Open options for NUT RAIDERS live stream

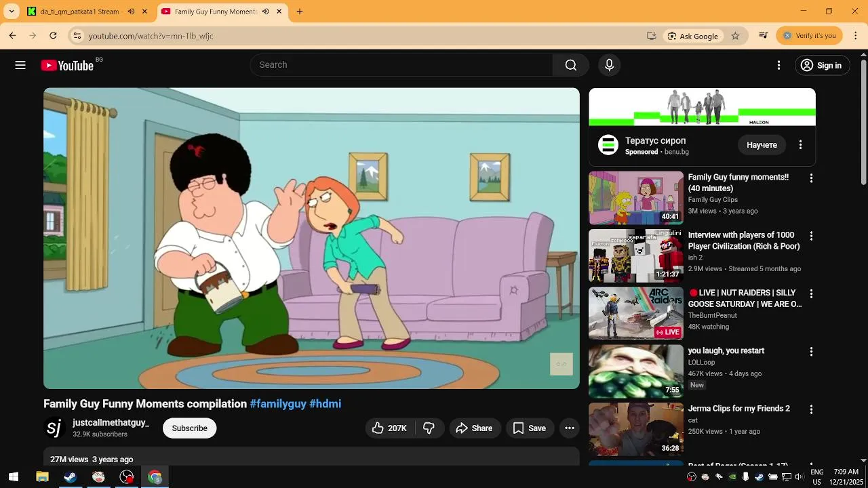(811, 294)
